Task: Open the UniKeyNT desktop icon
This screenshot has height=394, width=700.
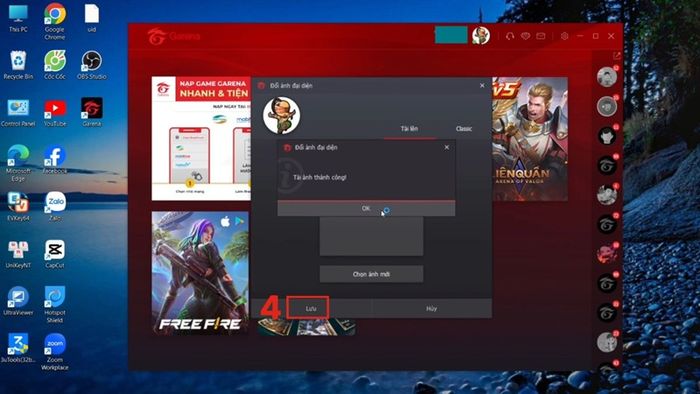Action: click(18, 254)
